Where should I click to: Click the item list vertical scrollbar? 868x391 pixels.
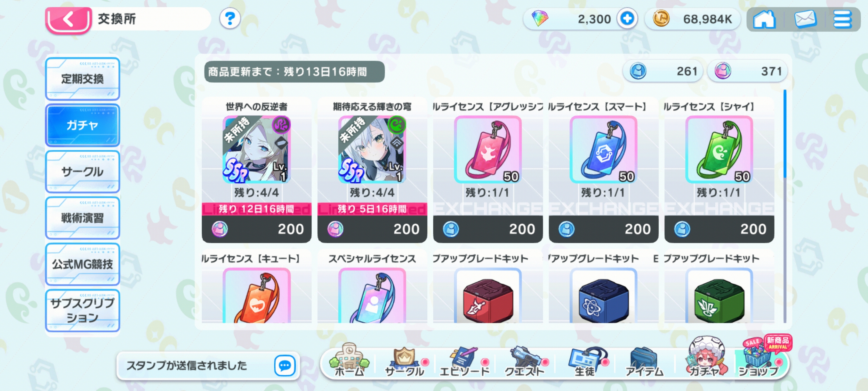(x=785, y=206)
